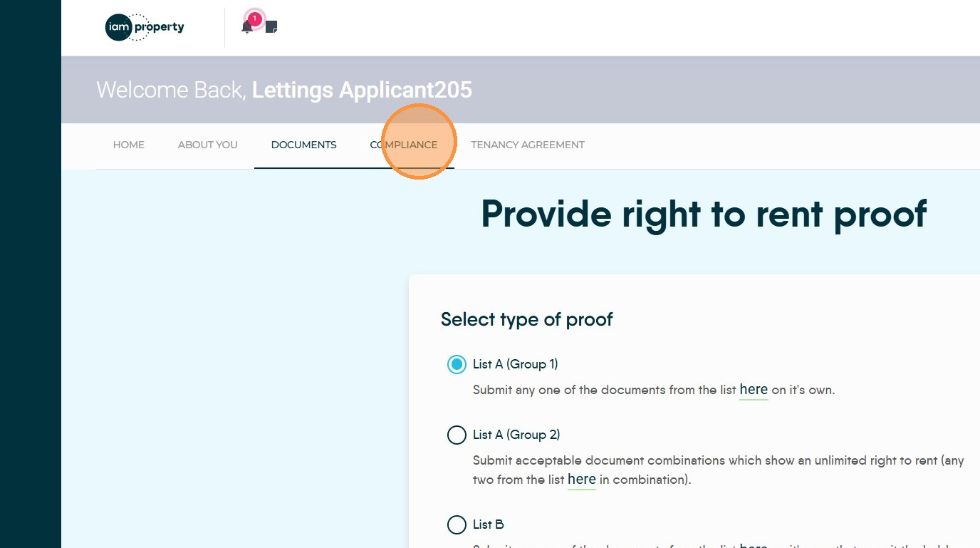Screen dimensions: 980x548
Task: Open the 'here' link under List A (Group 2)
Action: pos(581,480)
